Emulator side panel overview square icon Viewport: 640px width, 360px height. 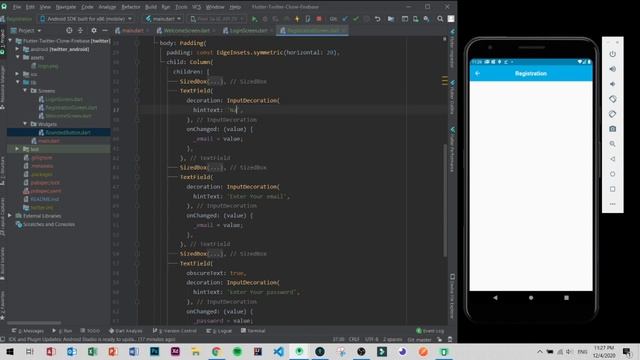pos(612,189)
